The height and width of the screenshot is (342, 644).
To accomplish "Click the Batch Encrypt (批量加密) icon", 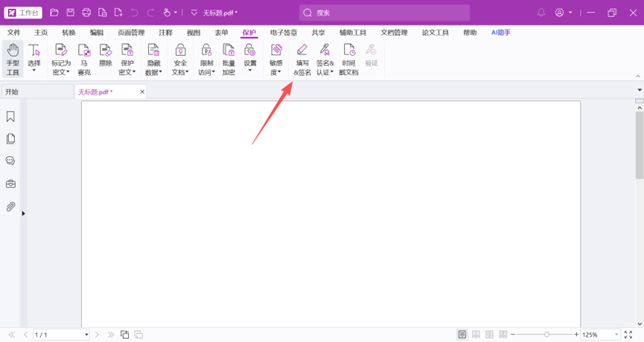I will (229, 59).
